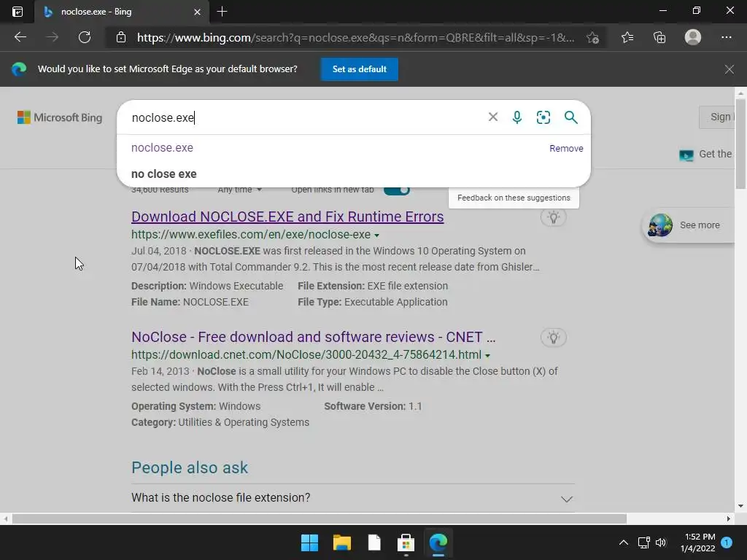747x560 pixels.
Task: View site information lock icon
Action: coord(121,37)
